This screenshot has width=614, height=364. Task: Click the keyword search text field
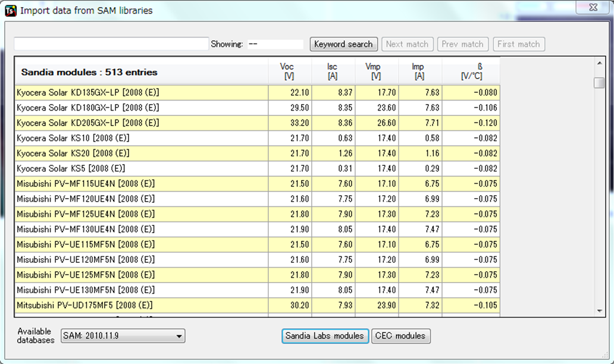[111, 44]
